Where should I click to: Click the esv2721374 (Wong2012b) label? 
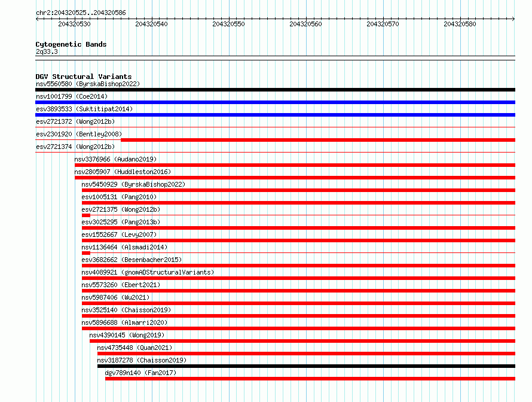(x=75, y=147)
